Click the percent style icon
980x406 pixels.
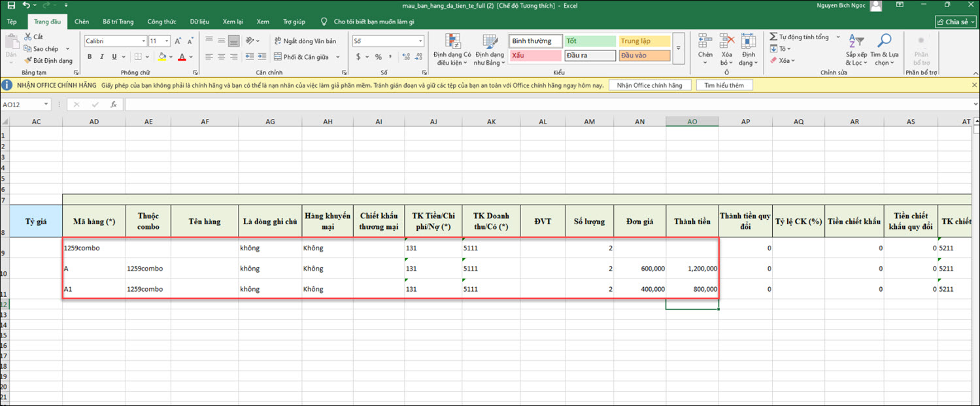[x=378, y=58]
